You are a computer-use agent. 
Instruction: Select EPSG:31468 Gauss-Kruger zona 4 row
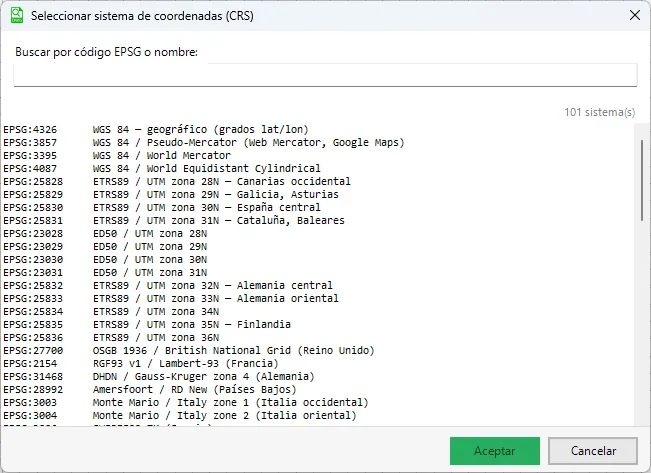(x=318, y=377)
